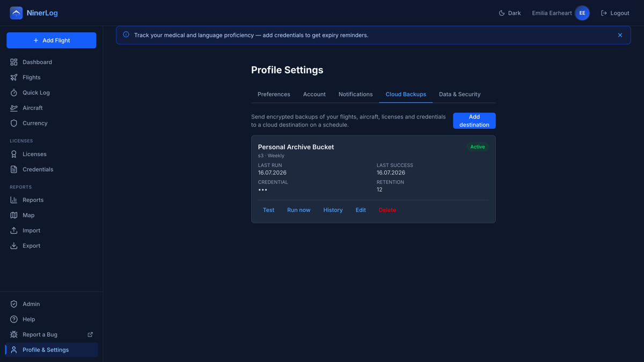Viewport: 644px width, 362px height.
Task: Click the Emilia Earheart user name
Action: tap(552, 13)
